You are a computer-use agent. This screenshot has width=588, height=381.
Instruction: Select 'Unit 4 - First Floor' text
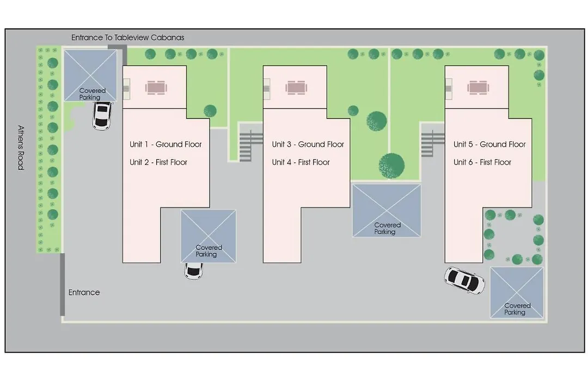(x=301, y=162)
